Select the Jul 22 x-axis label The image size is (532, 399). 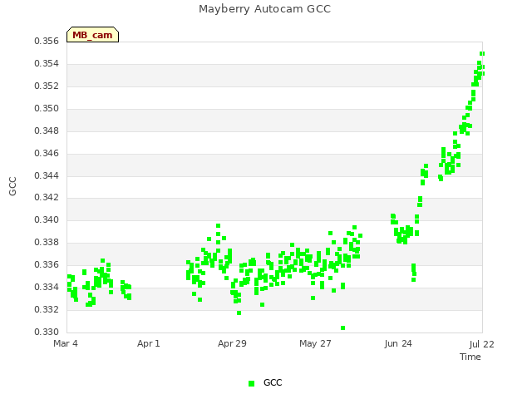[482, 344]
